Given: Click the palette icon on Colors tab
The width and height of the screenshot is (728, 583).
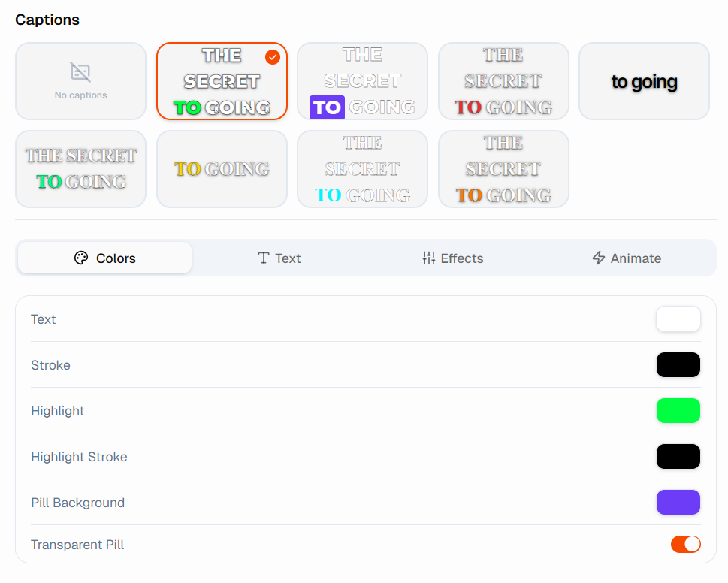Looking at the screenshot, I should point(81,258).
